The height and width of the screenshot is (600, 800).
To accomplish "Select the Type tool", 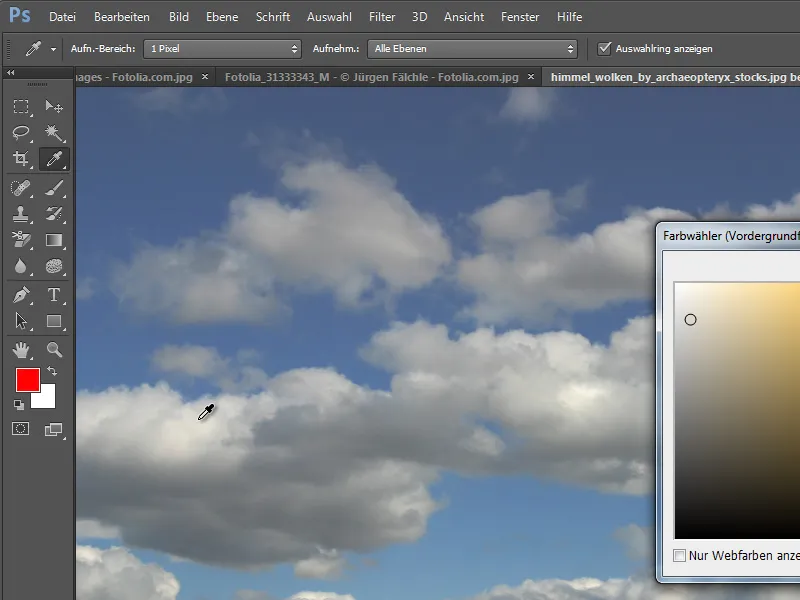I will pos(54,295).
